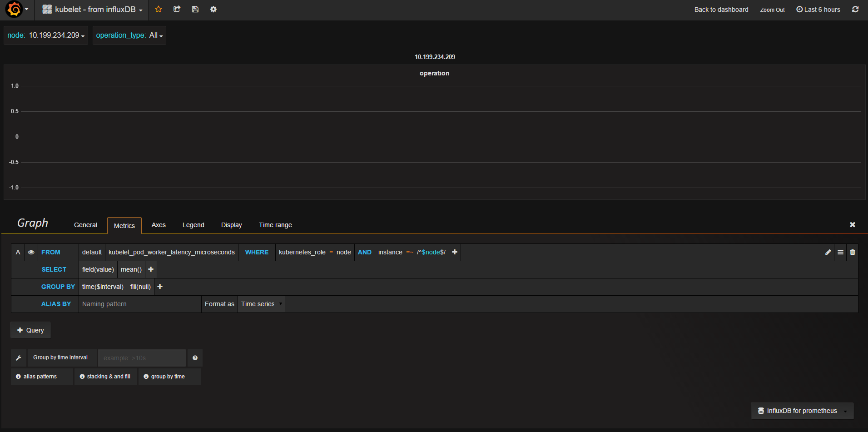Click the AND condition operator
The height and width of the screenshot is (432, 868).
[364, 252]
